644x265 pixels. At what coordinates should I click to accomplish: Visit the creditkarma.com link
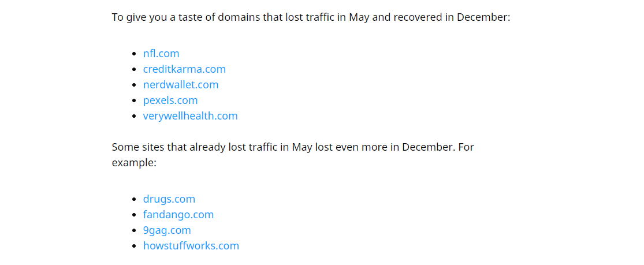point(184,69)
